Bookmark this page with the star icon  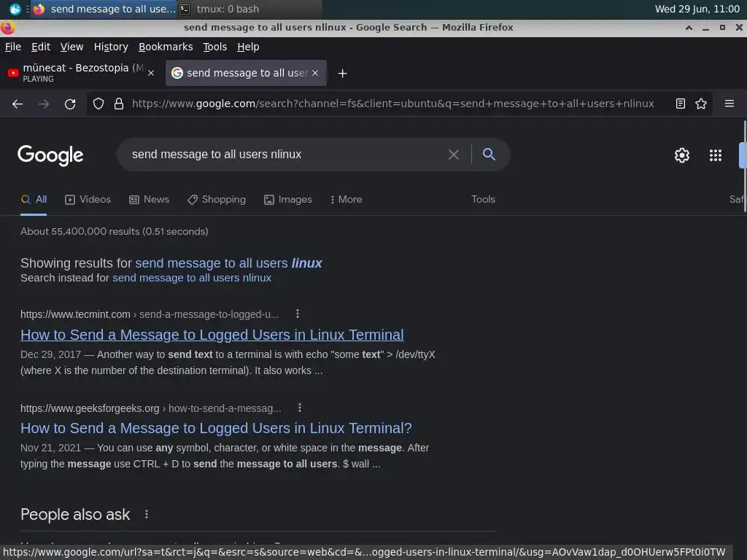tap(701, 104)
